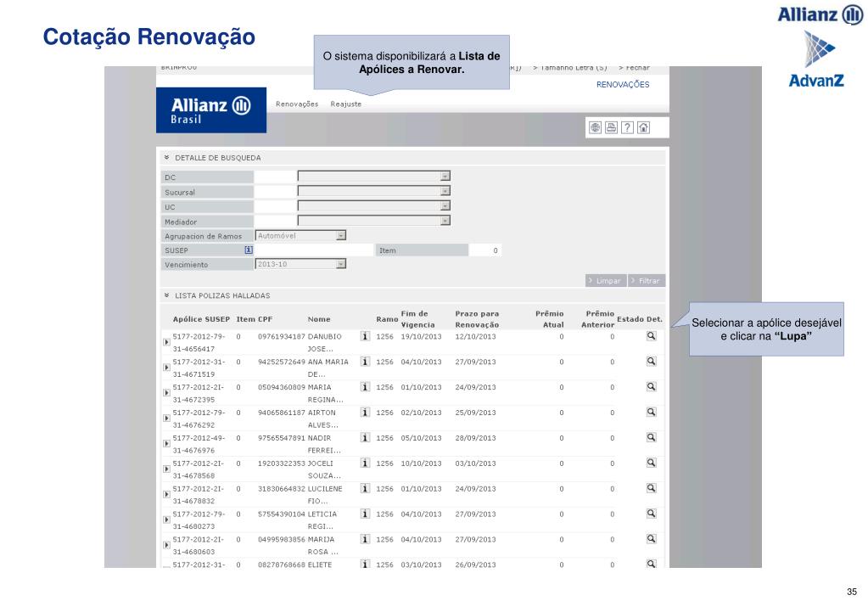Expand row of policy 31-4676976

pos(166,444)
